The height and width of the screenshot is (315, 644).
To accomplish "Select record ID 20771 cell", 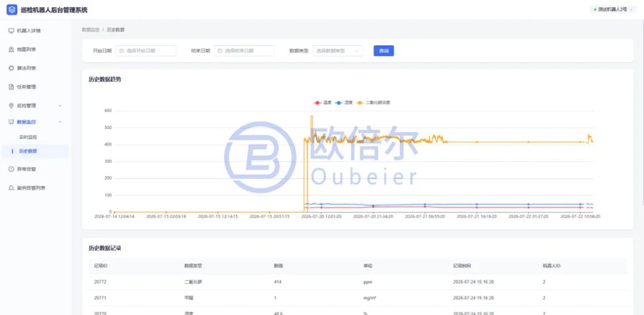I will coord(101,298).
